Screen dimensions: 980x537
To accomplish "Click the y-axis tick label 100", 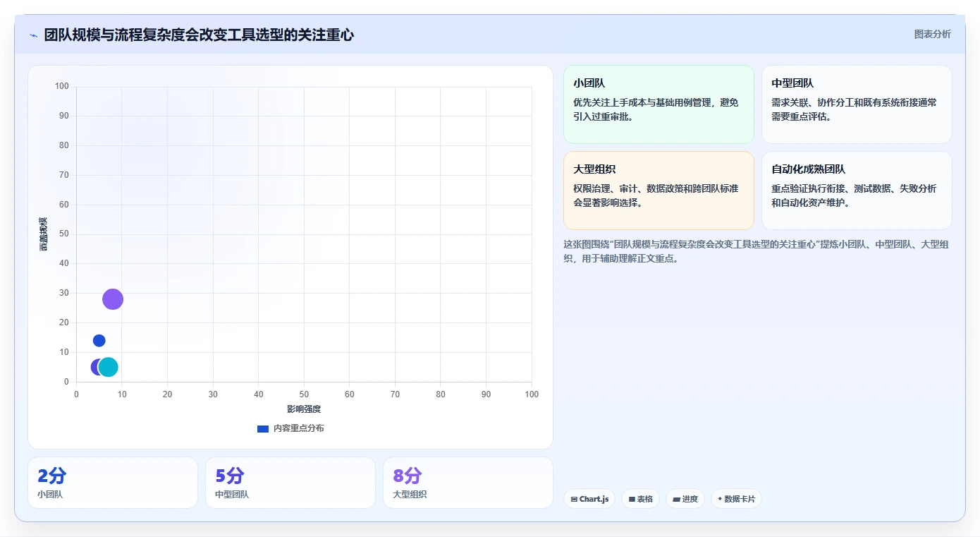I will pos(62,86).
